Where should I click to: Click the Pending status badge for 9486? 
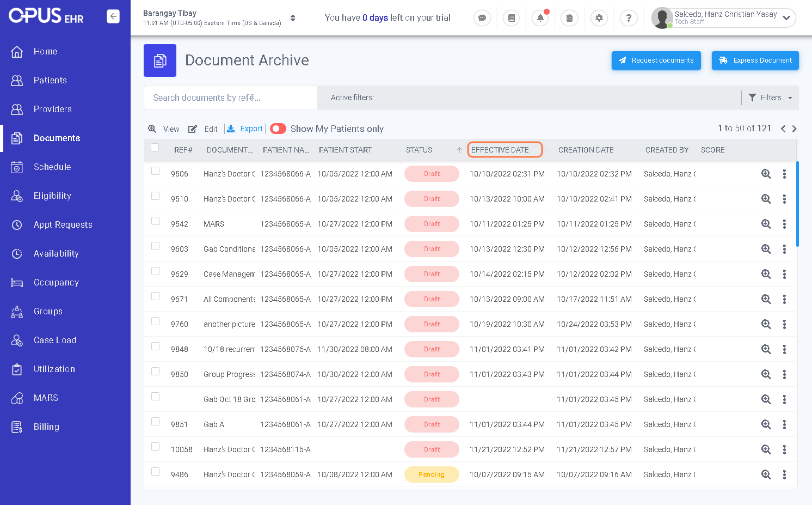pos(432,474)
